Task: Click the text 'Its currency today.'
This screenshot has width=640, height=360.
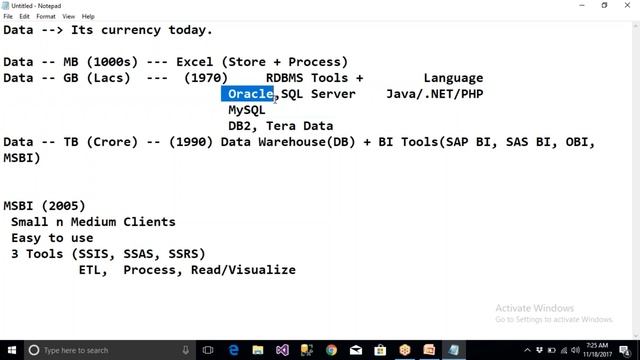Action: point(142,30)
